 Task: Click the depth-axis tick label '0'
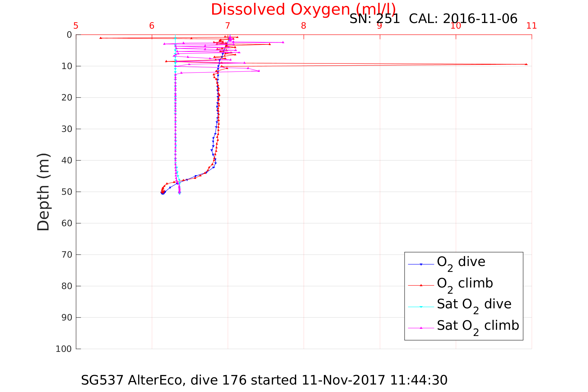click(69, 35)
